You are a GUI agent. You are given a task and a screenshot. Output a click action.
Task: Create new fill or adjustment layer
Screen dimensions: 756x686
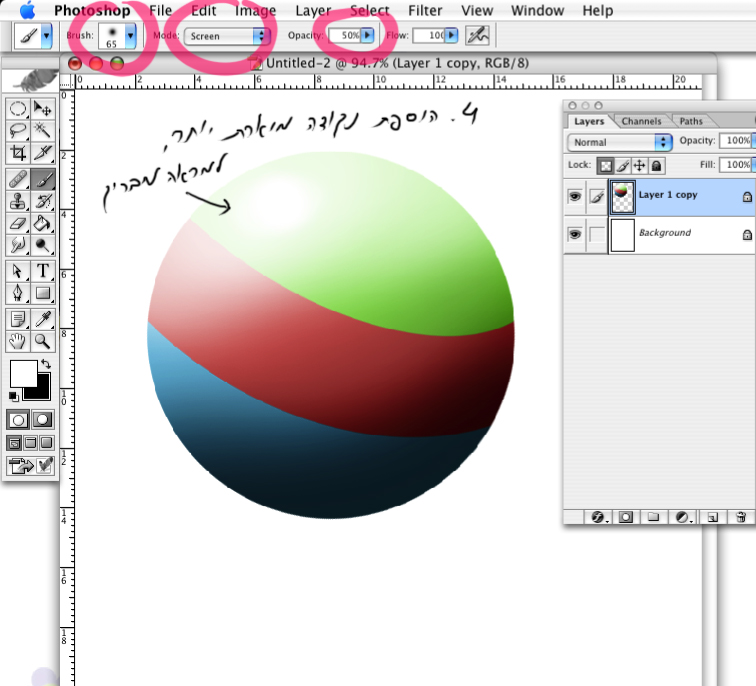click(x=683, y=517)
